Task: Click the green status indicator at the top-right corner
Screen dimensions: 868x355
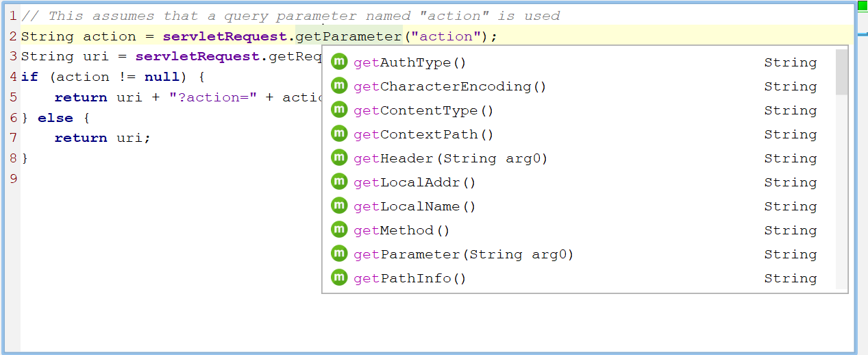Action: (x=863, y=5)
